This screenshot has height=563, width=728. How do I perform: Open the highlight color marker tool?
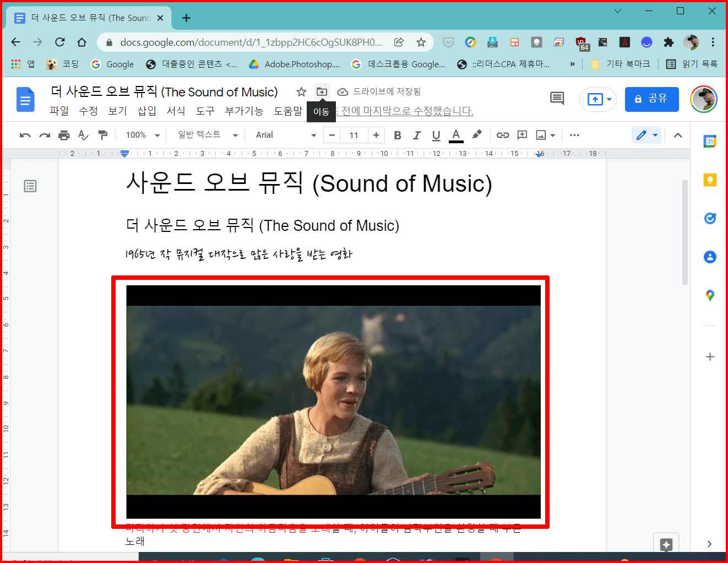coord(477,134)
